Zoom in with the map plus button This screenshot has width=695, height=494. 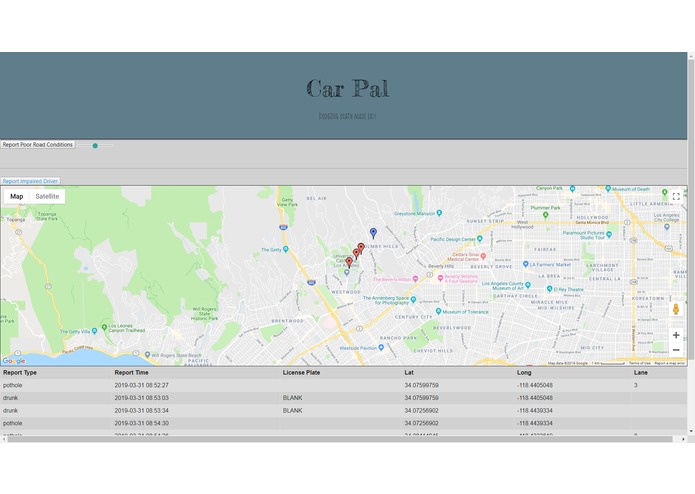tap(676, 335)
